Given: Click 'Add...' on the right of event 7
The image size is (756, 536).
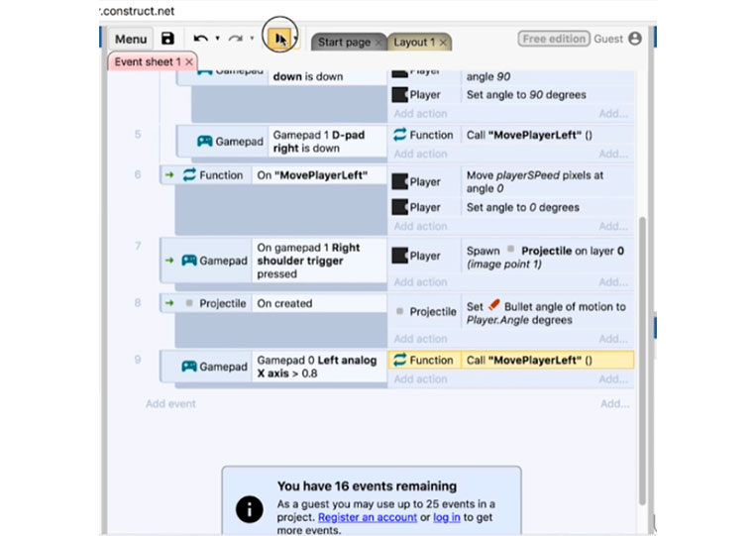Looking at the screenshot, I should coord(613,282).
